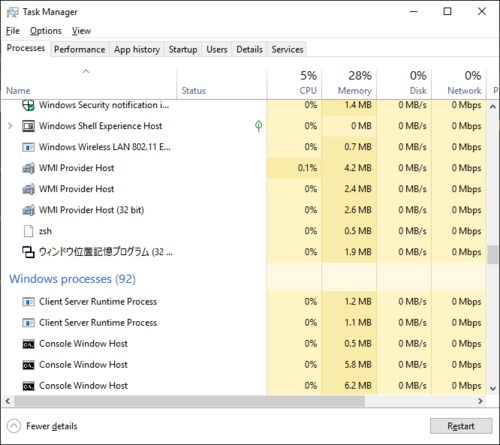Image resolution: width=500 pixels, height=445 pixels.
Task: Click the Task Manager title bar icon
Action: [13, 12]
